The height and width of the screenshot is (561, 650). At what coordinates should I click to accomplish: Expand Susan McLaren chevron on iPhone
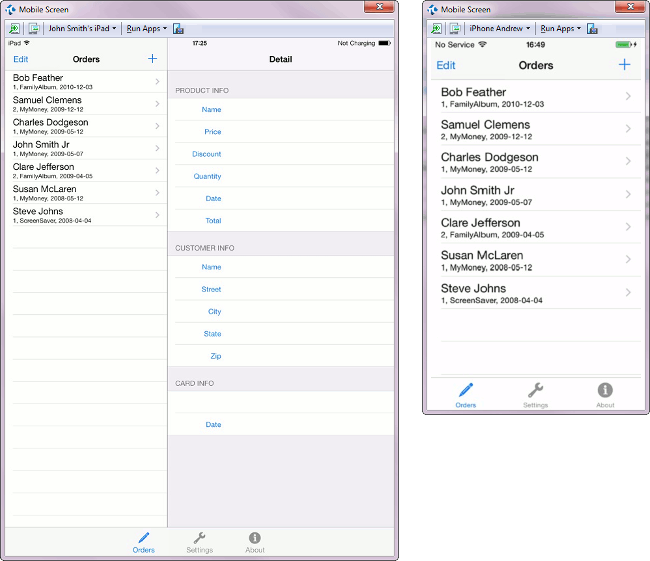click(x=628, y=260)
